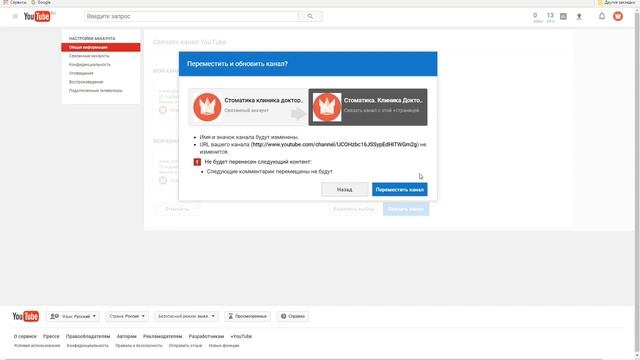Click the channel URL text in dialog
The height and width of the screenshot is (360, 640).
click(x=335, y=144)
